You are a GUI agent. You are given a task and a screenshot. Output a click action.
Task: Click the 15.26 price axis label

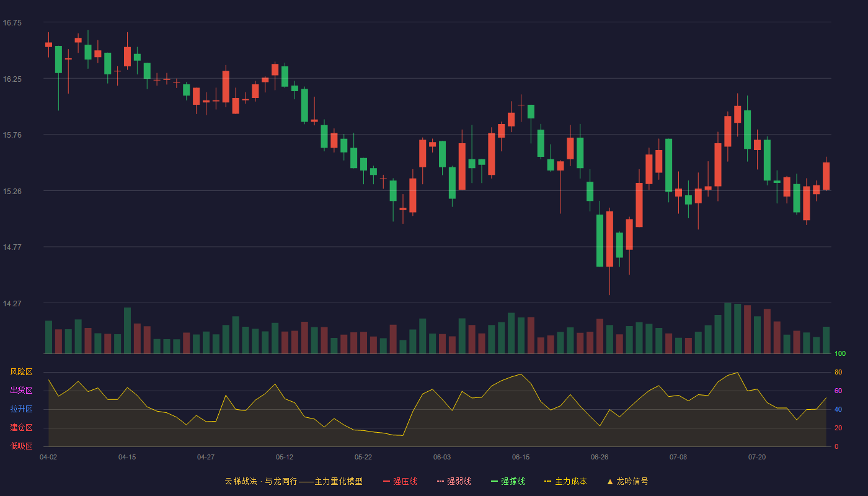click(x=12, y=192)
